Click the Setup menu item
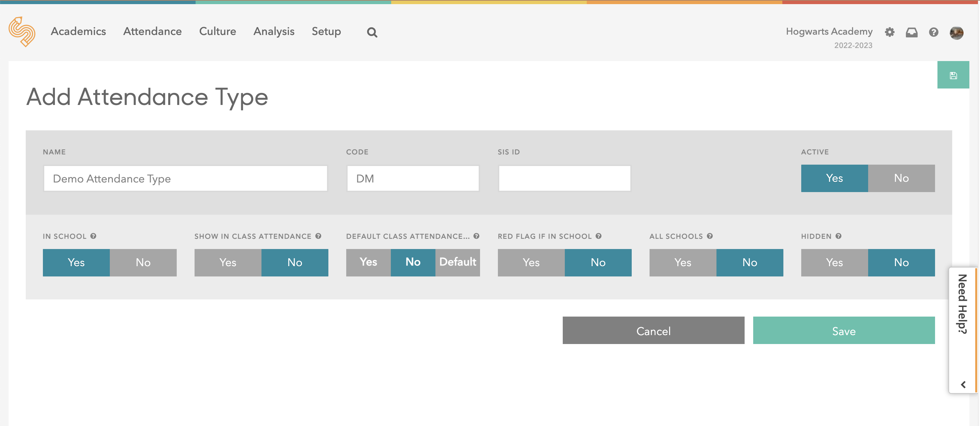Viewport: 980px width, 426px height. tap(326, 31)
